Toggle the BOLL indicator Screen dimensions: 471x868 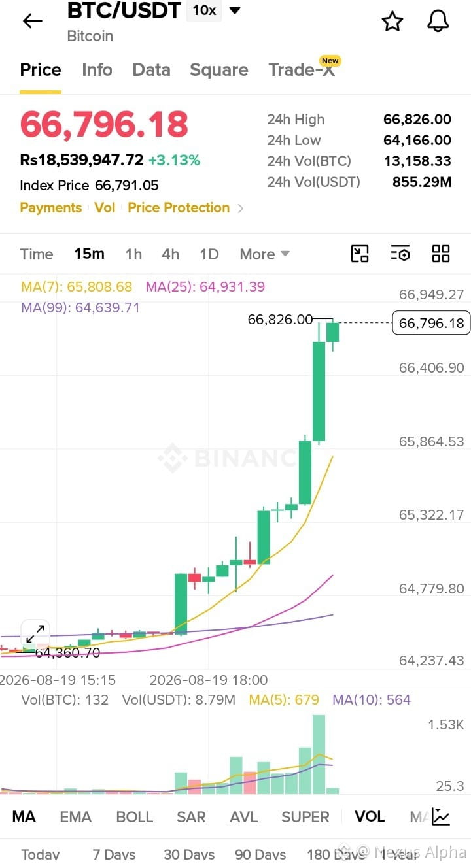pos(134,817)
